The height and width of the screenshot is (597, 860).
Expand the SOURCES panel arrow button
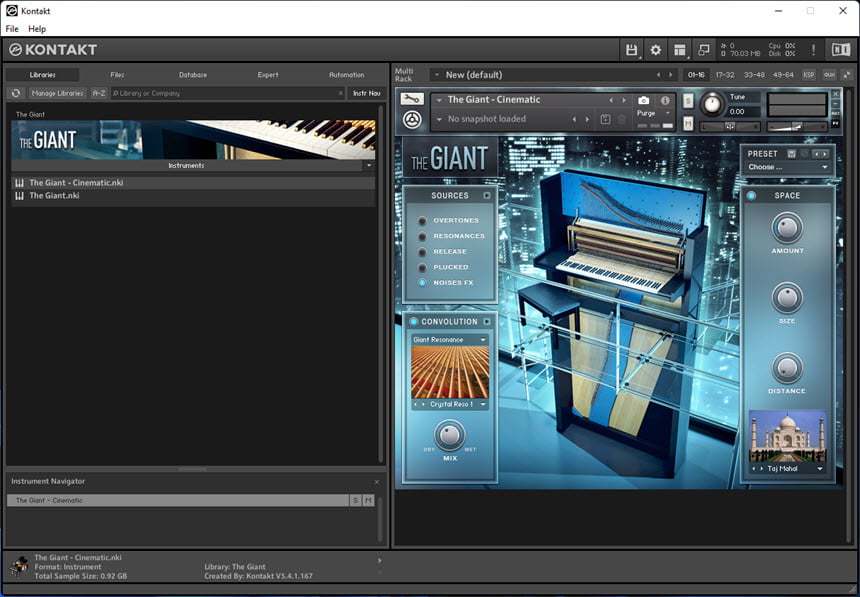486,196
